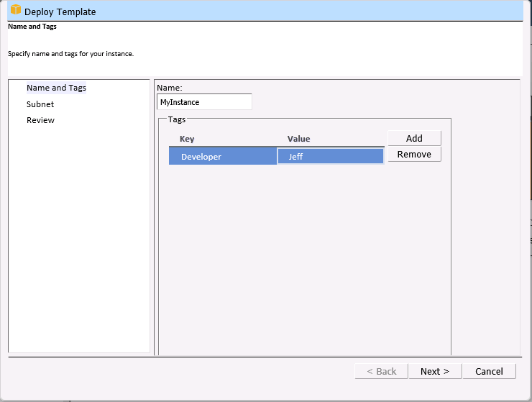Select the Name and Tags step

point(56,88)
